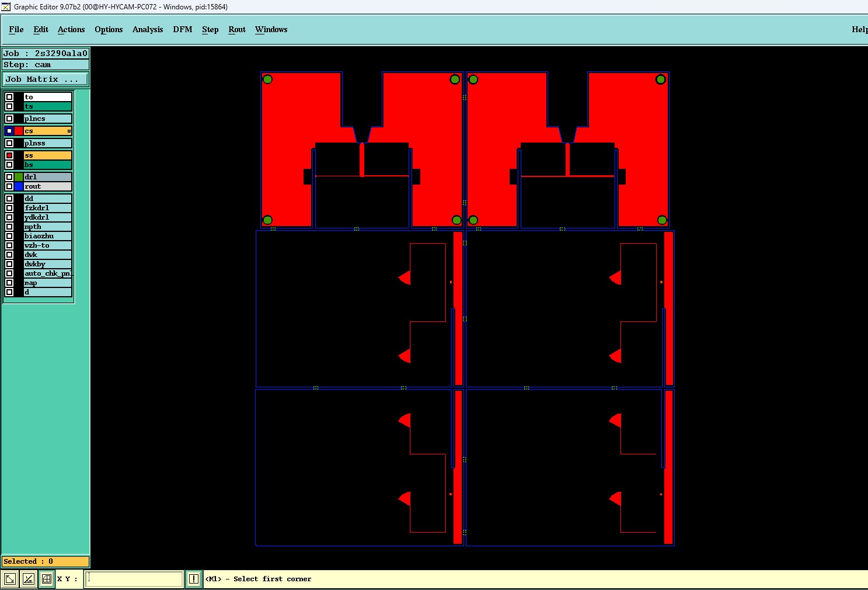
Task: Toggle the 'rout' layer display checkbox
Action: [x=9, y=186]
